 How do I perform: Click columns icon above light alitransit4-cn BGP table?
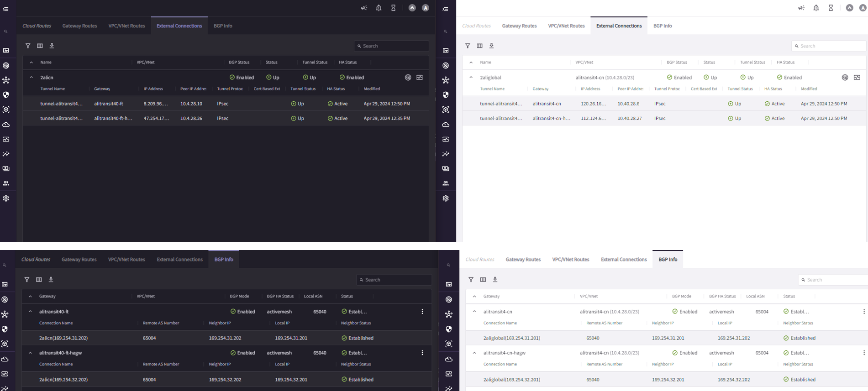click(x=483, y=279)
